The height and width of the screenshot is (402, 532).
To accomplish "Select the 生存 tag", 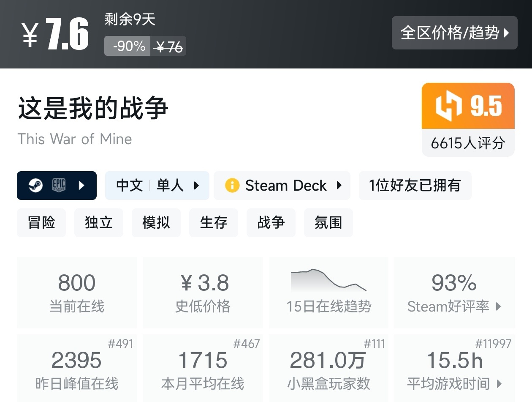I will [x=214, y=222].
